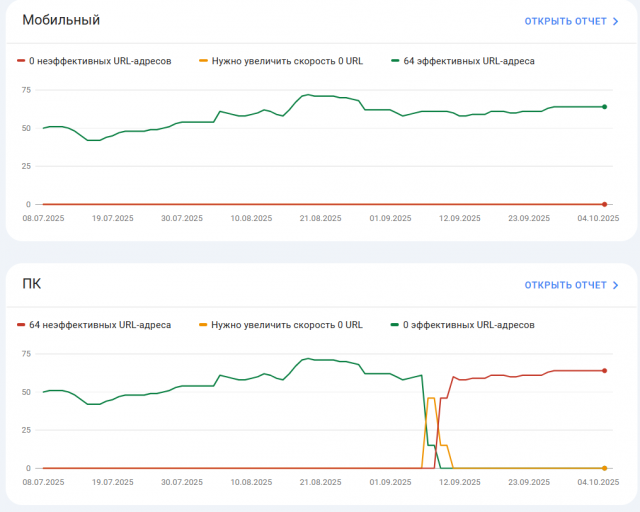Click the chevron arrow in the Мобильный card header
The width and height of the screenshot is (640, 512).
click(616, 20)
